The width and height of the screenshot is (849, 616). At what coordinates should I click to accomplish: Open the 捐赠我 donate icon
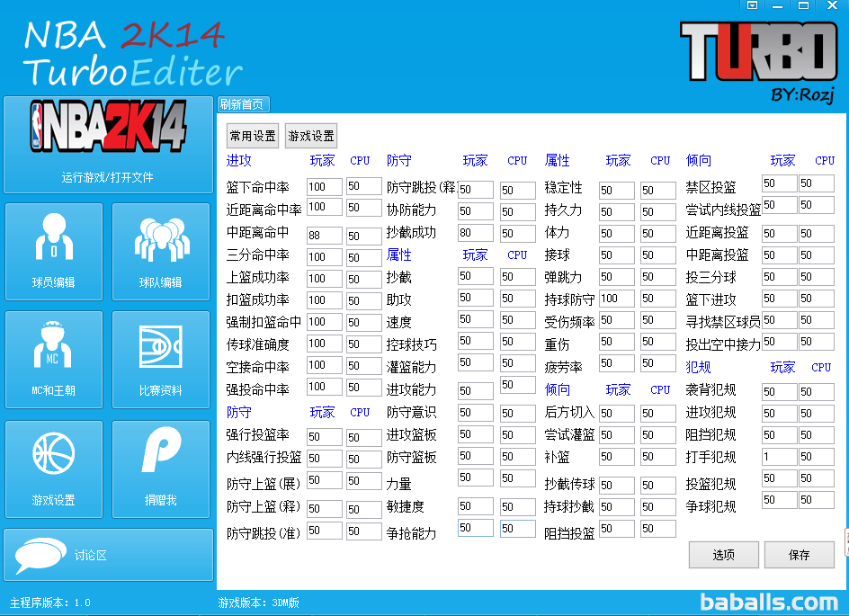[x=161, y=469]
